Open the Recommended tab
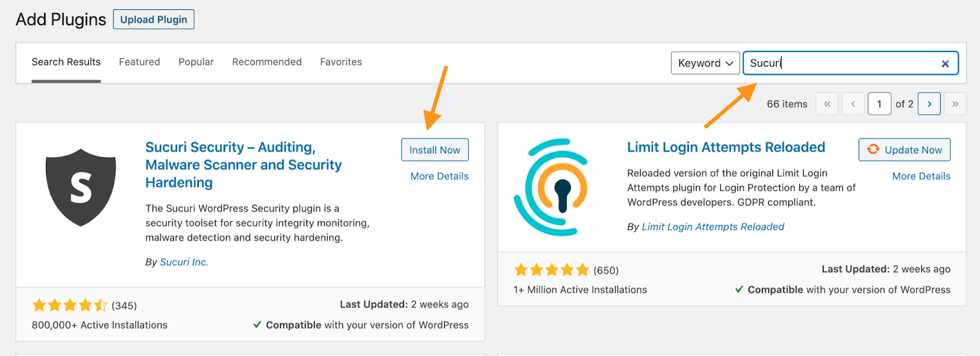Screen dimensions: 980x356 click(267, 62)
